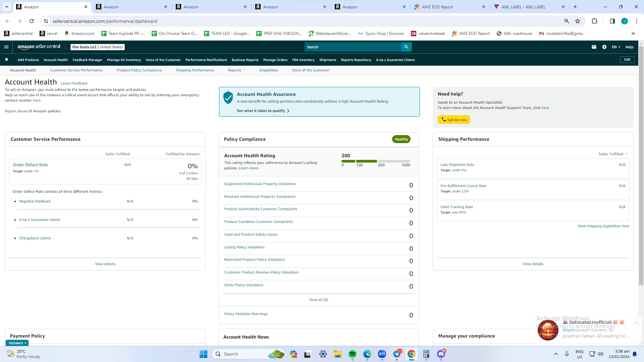Open Discord from the taskbar
The width and height of the screenshot is (644, 362).
tap(441, 354)
